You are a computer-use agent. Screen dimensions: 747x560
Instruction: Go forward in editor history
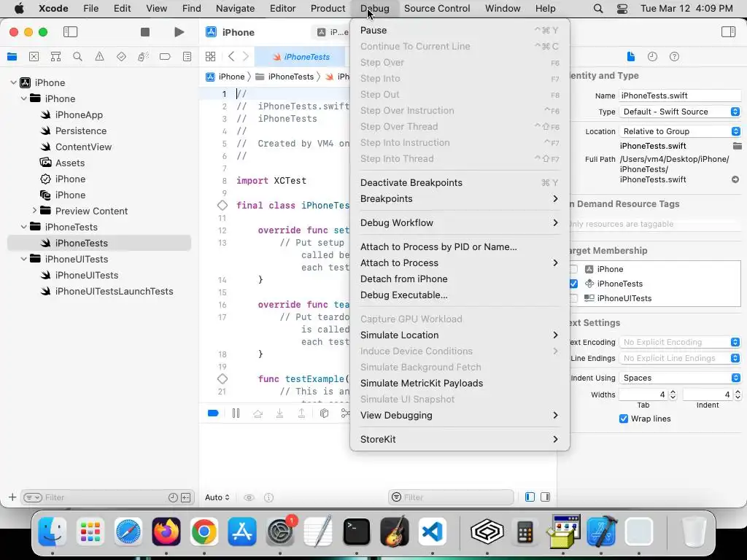(246, 57)
